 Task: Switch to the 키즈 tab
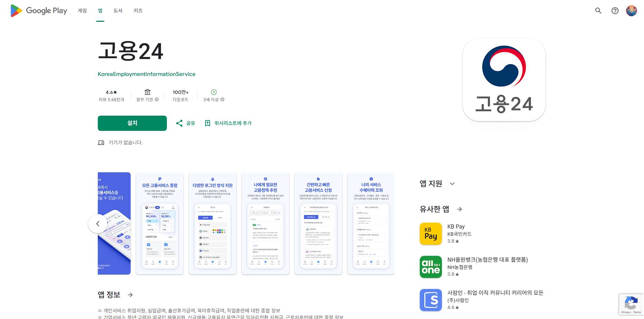[x=138, y=11]
